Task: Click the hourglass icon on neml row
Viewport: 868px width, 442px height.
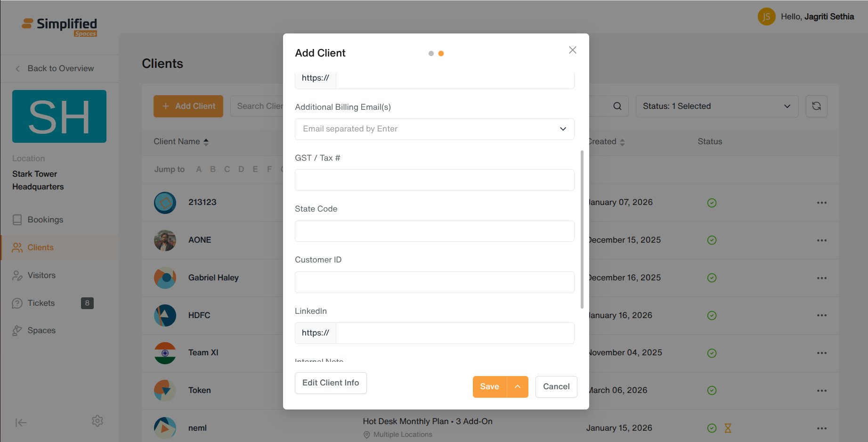Action: point(728,428)
